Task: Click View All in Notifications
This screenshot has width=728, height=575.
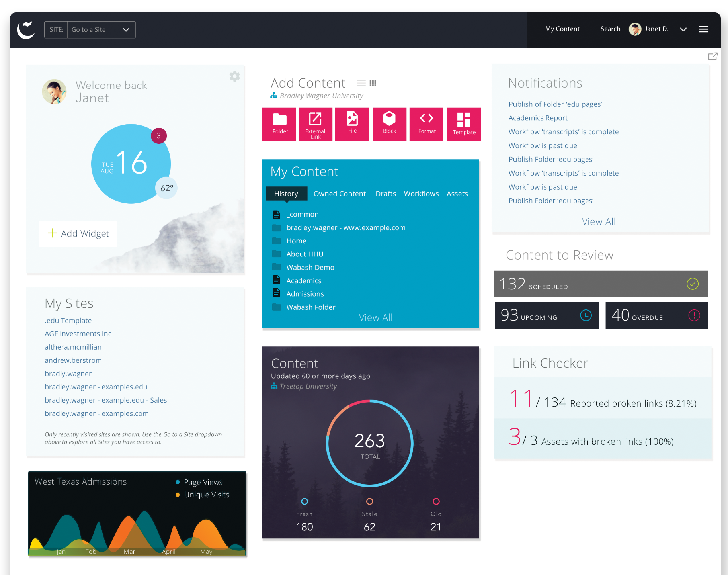Action: pos(599,222)
